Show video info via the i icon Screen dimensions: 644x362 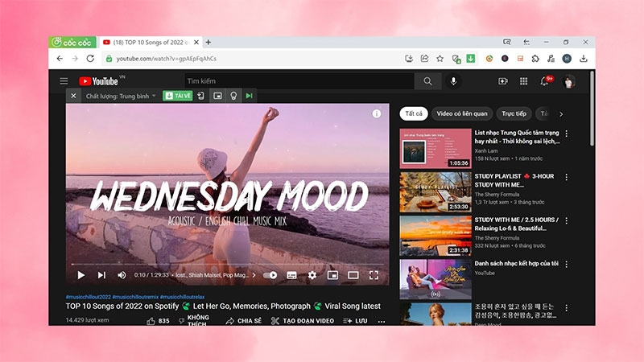(x=376, y=113)
